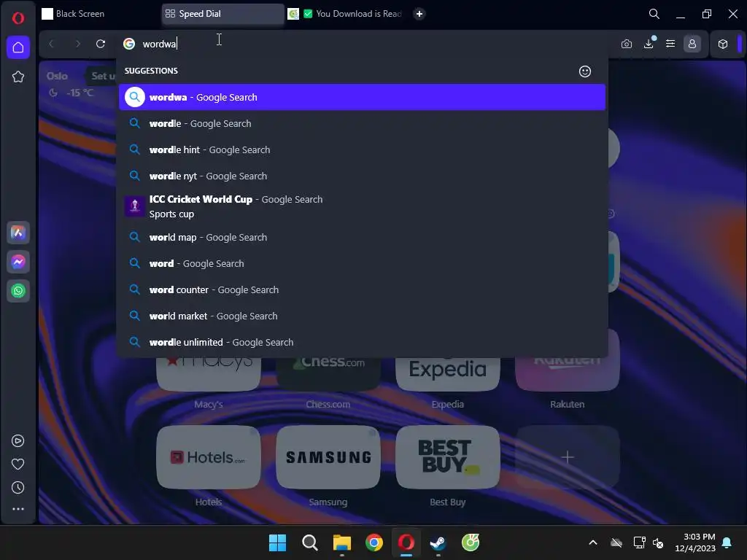Open the sidebar three-dots setup menu

pyautogui.click(x=18, y=509)
